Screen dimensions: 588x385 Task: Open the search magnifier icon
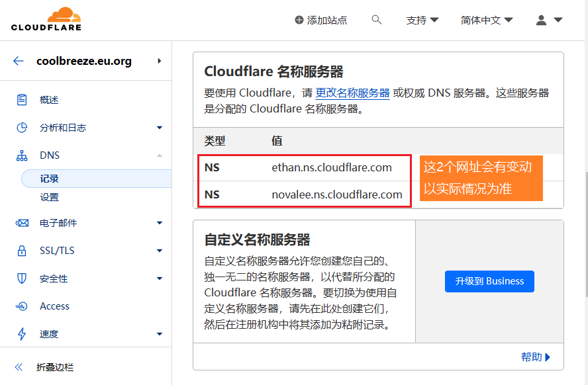[x=377, y=20]
